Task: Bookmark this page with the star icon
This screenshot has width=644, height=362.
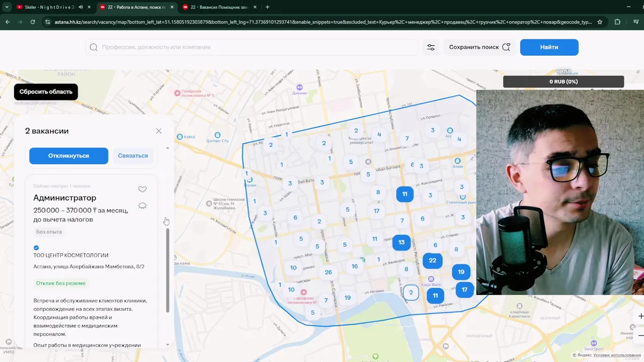Action: (x=600, y=22)
